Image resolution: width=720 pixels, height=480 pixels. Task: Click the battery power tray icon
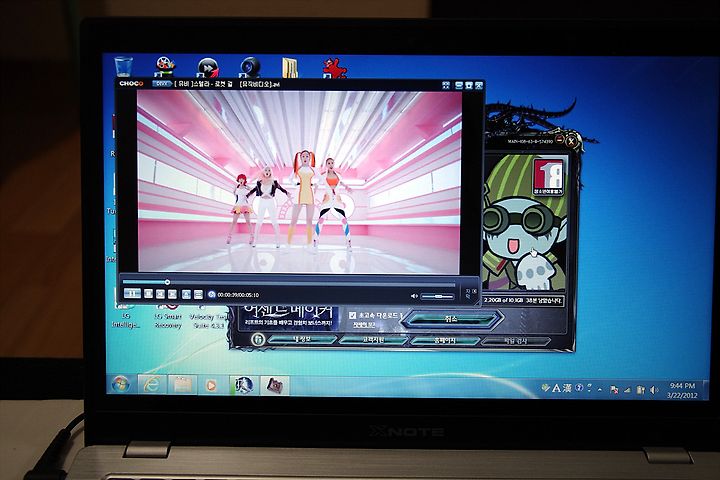click(x=641, y=390)
